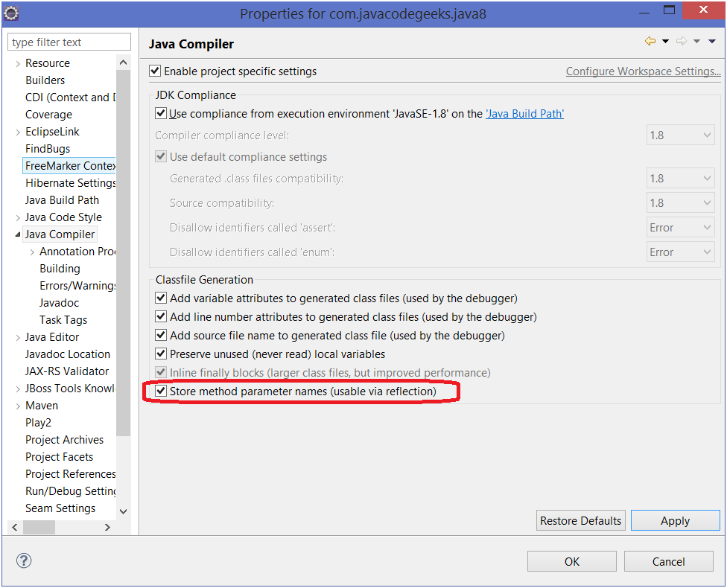
Task: Open the 'Java Build Path' link
Action: tap(524, 114)
